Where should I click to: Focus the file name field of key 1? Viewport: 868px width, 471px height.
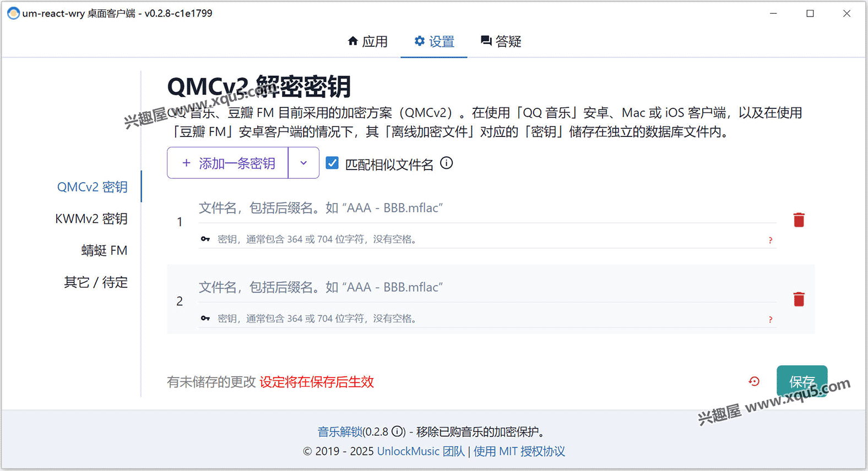(x=487, y=208)
